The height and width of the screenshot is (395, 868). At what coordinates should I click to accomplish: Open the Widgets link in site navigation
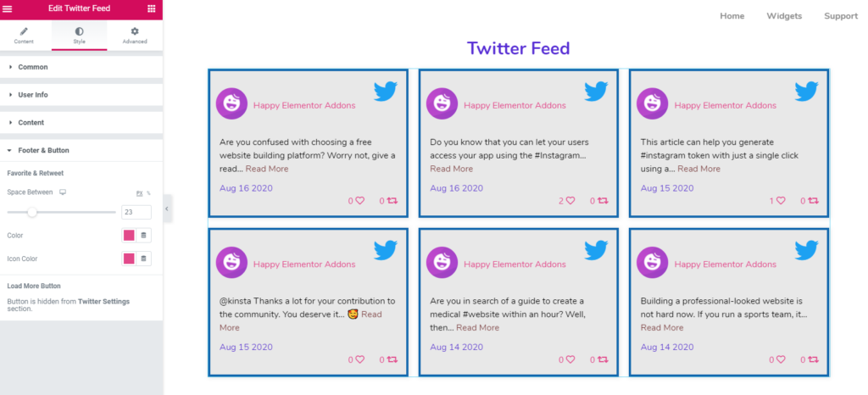[784, 16]
